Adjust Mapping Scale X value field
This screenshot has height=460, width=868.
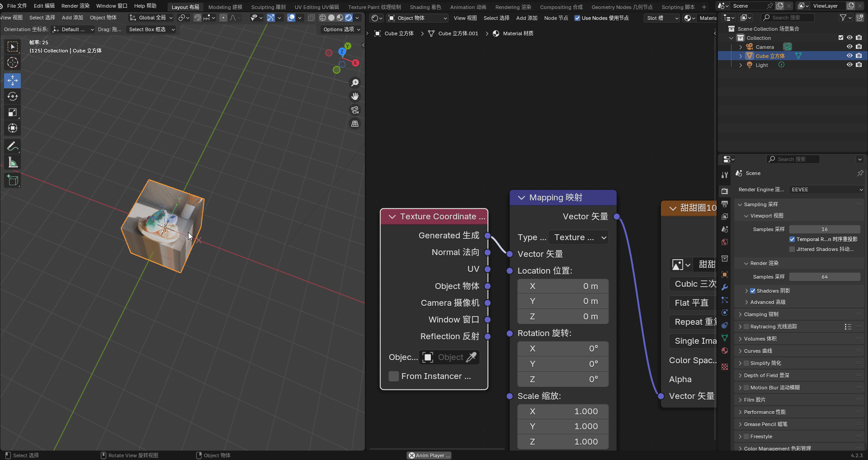[563, 412]
